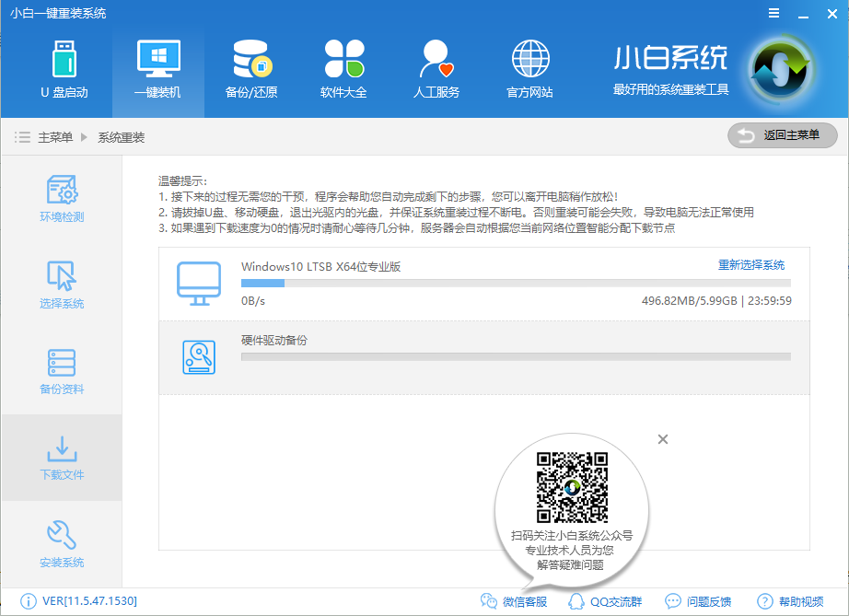Screen dimensions: 849x616
Task: Select 安装系统 in the sidebar
Action: [61, 543]
